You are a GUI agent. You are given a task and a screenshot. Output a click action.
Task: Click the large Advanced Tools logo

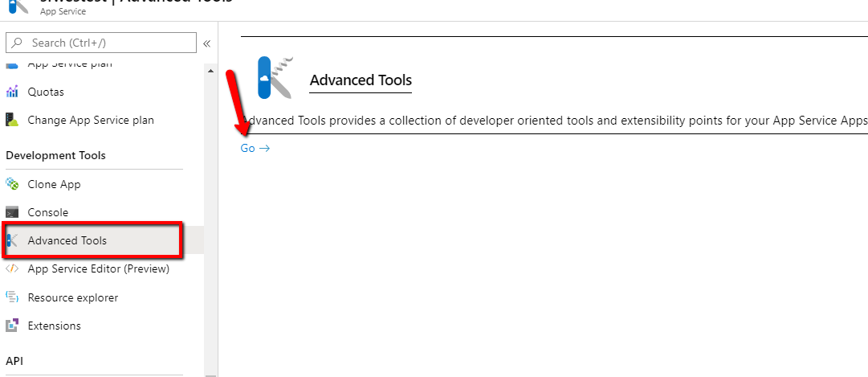coord(275,78)
